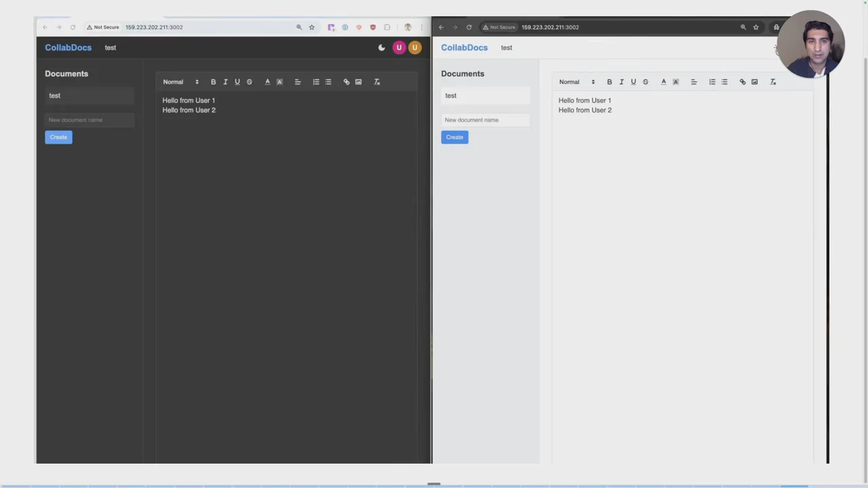This screenshot has width=868, height=488.
Task: Click CollabDocs logo in dark window
Action: coord(68,47)
